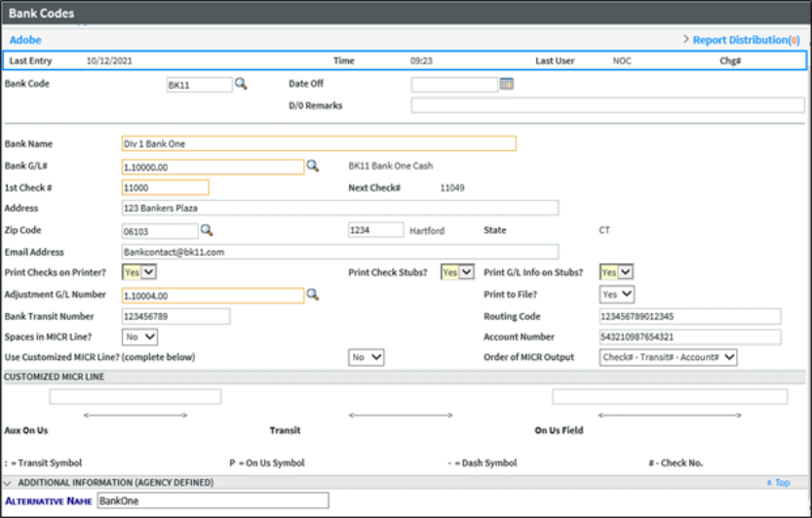
Task: Click the Bank G/L# search magnifier
Action: [x=313, y=167]
